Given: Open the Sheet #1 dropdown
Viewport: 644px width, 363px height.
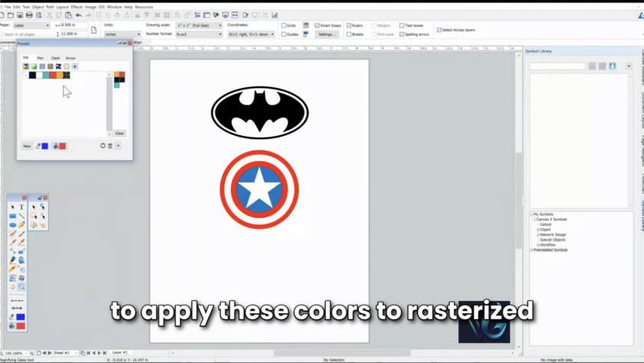Looking at the screenshot, I should point(76,353).
